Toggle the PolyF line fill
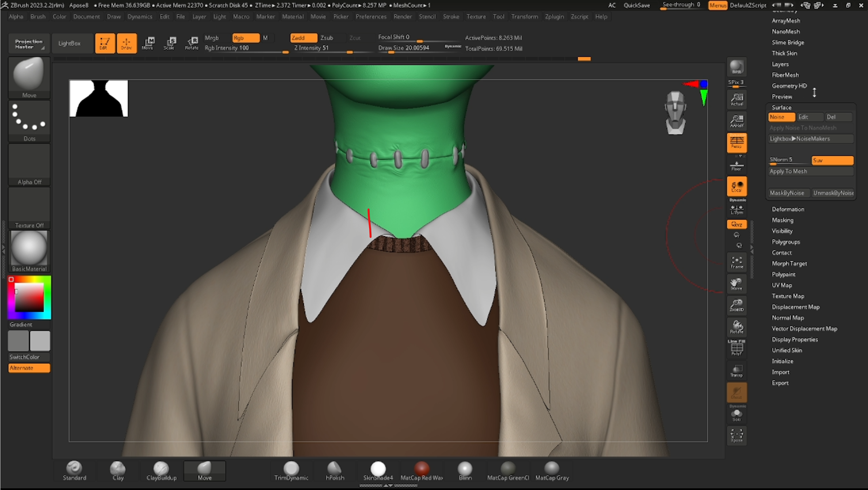868x490 pixels. 736,348
